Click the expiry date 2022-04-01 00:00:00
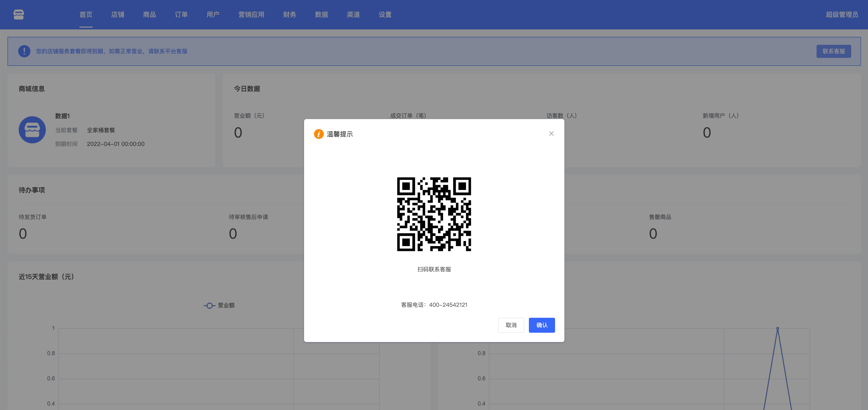This screenshot has height=410, width=868. tap(116, 144)
